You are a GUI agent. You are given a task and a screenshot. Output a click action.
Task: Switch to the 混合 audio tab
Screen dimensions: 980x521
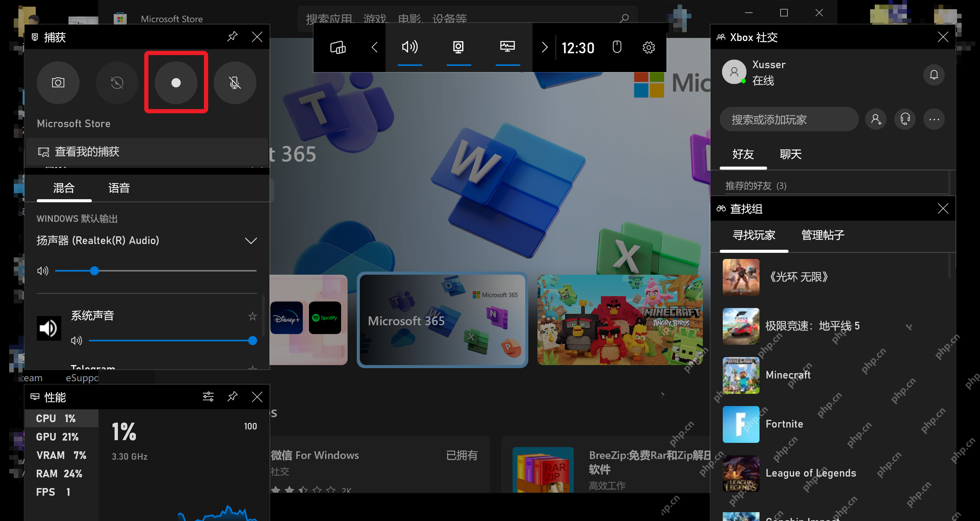(x=64, y=188)
